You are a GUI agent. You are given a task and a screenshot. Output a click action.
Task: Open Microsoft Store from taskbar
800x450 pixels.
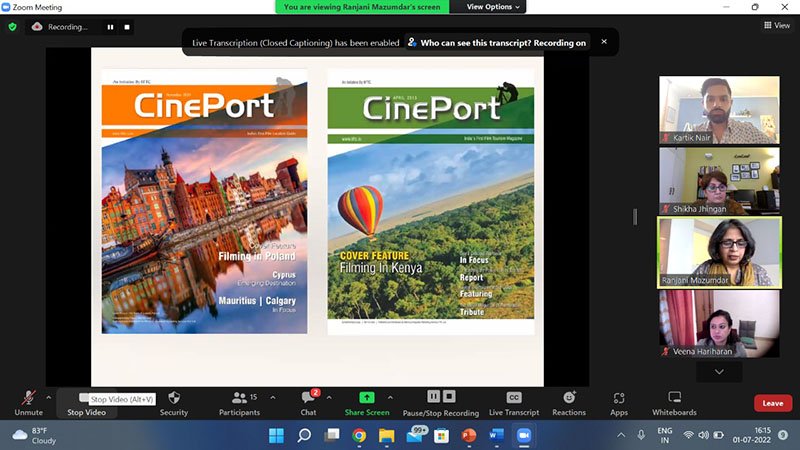coord(441,435)
